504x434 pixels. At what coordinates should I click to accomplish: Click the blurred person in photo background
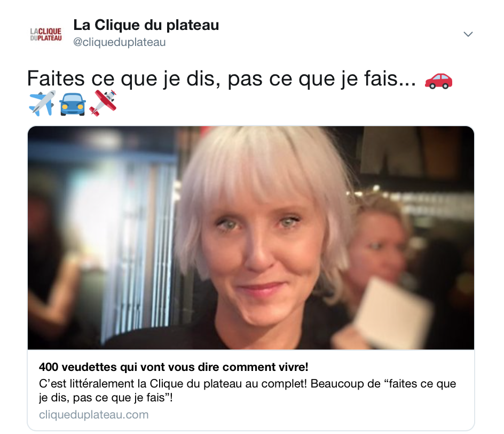pos(377,244)
